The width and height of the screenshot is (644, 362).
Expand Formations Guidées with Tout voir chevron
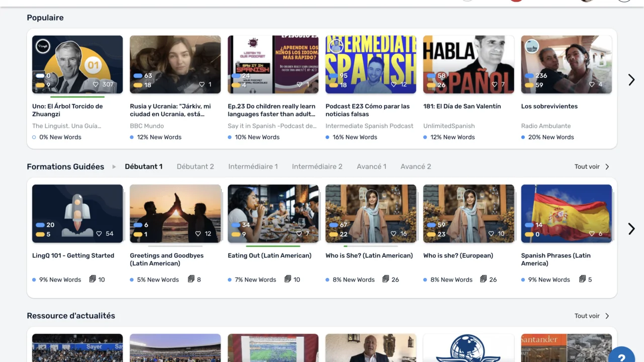607,167
